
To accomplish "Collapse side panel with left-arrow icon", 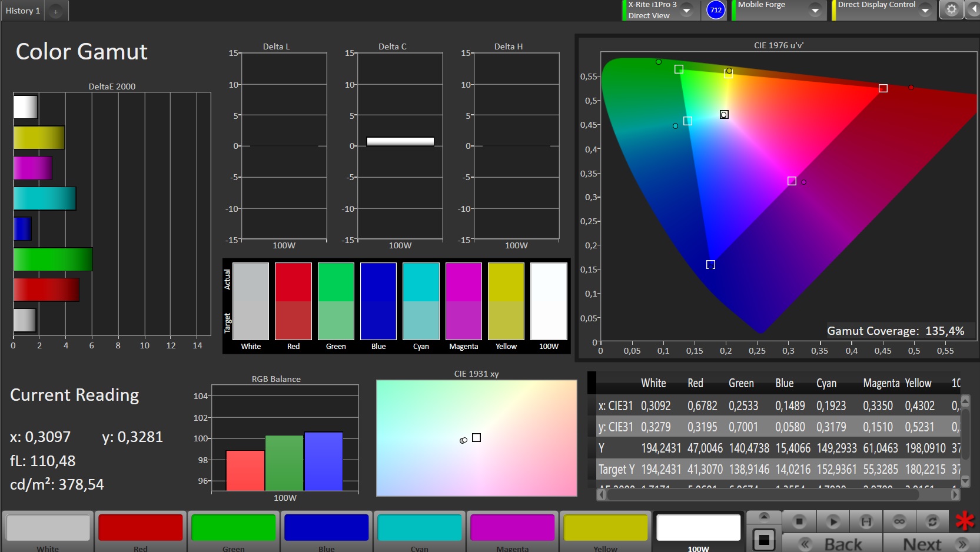I will tap(973, 9).
